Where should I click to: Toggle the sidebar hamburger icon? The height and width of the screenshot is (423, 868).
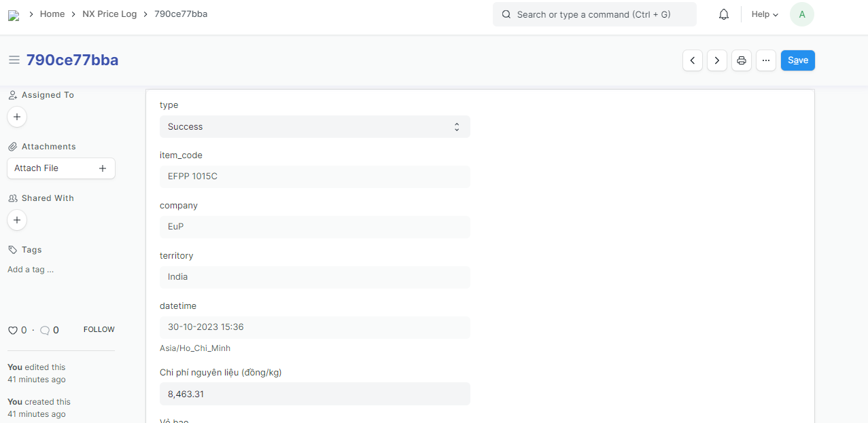(x=14, y=60)
